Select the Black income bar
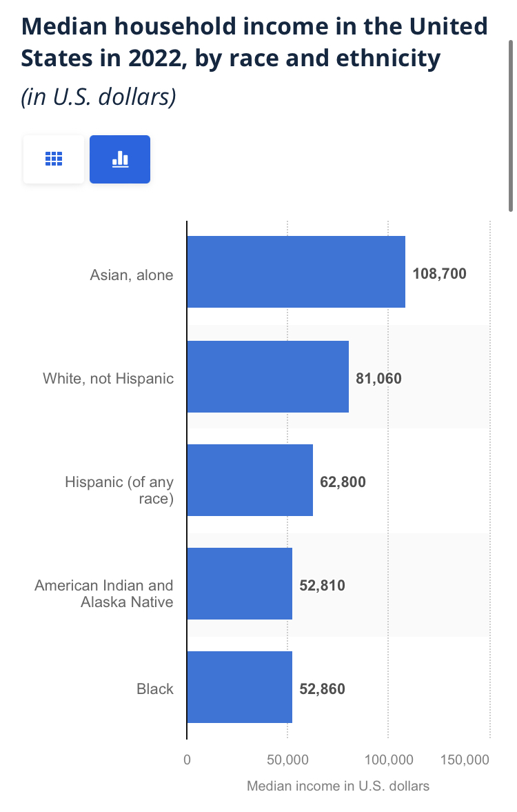The image size is (517, 812). click(x=239, y=687)
